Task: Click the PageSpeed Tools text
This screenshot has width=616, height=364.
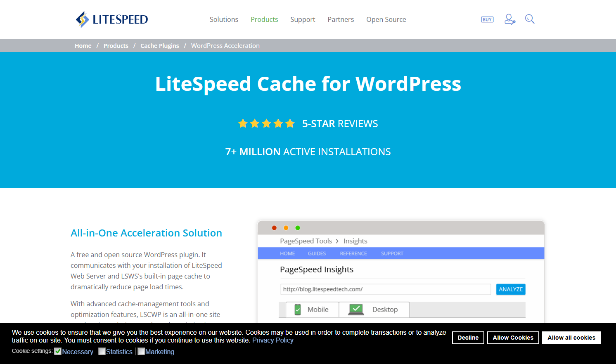Action: (306, 241)
